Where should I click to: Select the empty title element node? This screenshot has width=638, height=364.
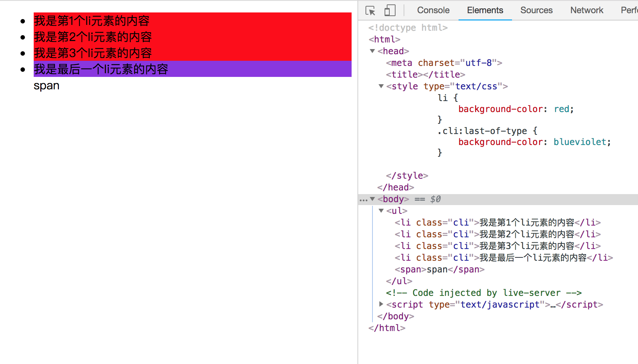click(x=426, y=75)
